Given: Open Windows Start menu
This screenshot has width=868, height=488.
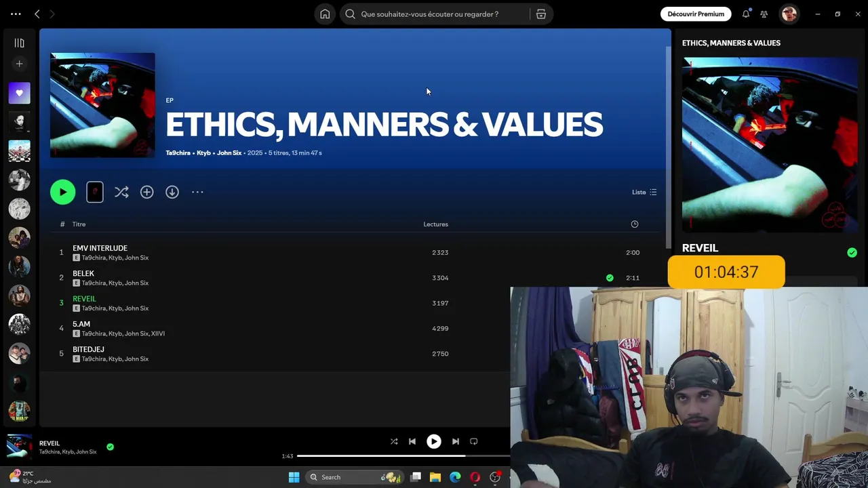Looking at the screenshot, I should (x=294, y=477).
